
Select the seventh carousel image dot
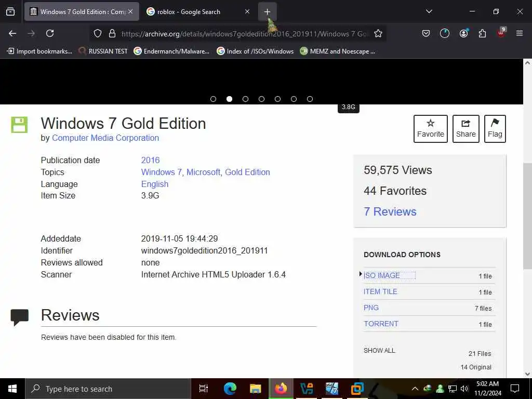coord(310,99)
